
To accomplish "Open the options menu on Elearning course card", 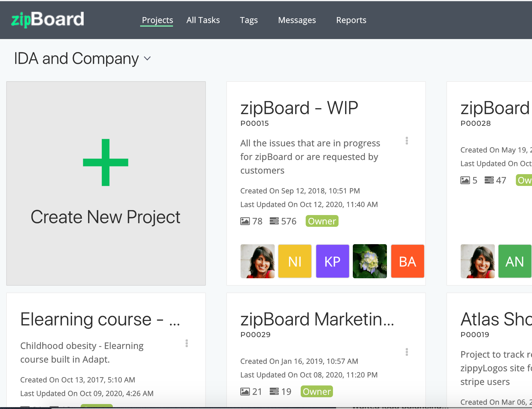I will pyautogui.click(x=187, y=343).
